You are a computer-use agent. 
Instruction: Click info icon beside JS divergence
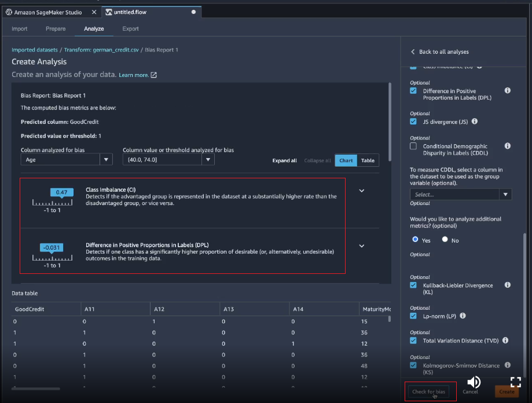475,122
